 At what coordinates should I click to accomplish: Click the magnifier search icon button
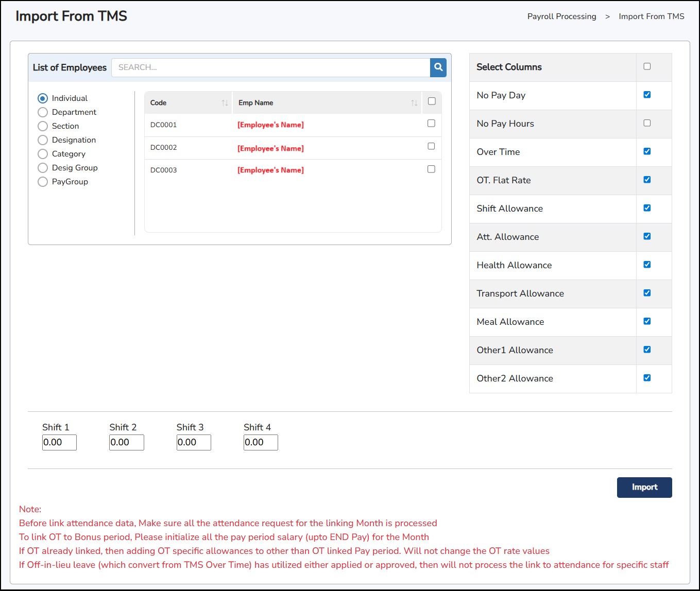pos(438,67)
